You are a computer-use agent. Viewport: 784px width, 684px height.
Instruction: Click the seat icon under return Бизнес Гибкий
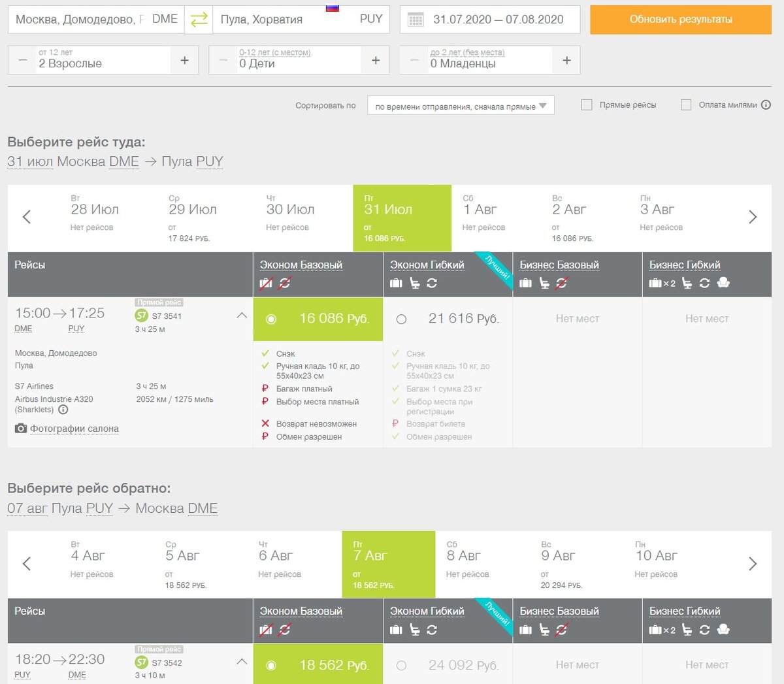click(x=687, y=630)
